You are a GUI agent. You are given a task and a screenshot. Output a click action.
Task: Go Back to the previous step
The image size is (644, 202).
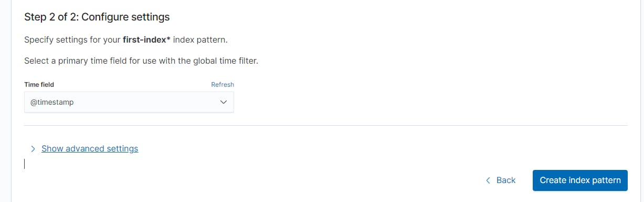point(501,180)
